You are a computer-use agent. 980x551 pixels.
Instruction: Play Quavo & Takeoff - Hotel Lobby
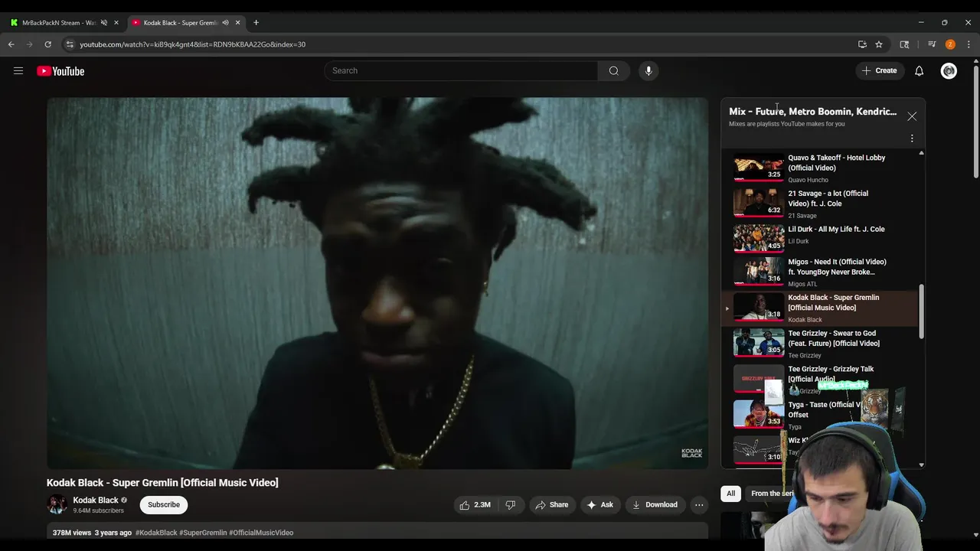(x=820, y=168)
